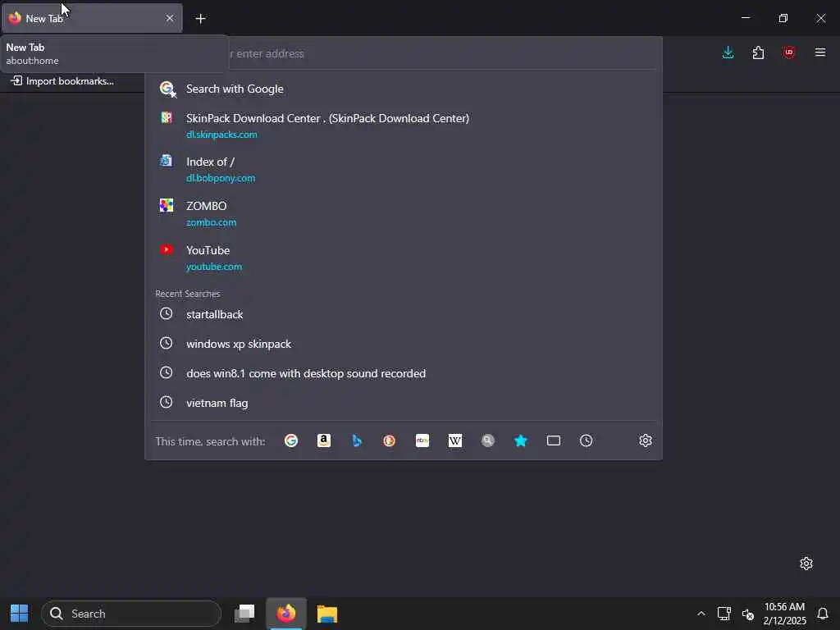This screenshot has height=630, width=840.
Task: Click the Firefox taskbar icon
Action: coord(286,614)
